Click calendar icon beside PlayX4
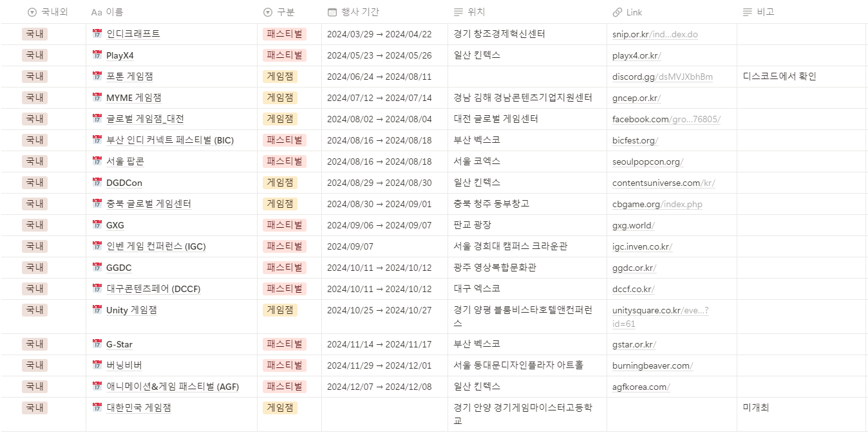 [97, 55]
